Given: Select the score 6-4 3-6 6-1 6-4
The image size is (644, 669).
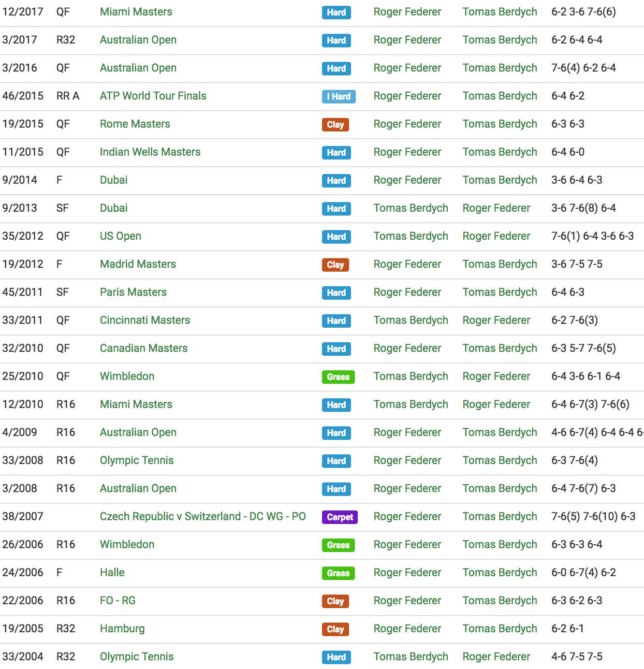Looking at the screenshot, I should tap(585, 376).
